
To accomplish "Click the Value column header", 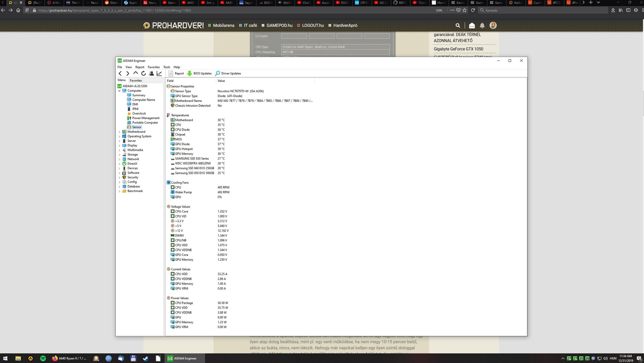I will tap(265, 81).
